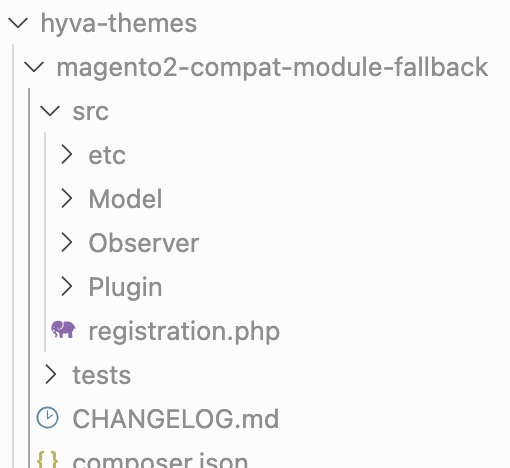Select the Plugin folder name
Screen dimensions: 510x468
click(125, 287)
